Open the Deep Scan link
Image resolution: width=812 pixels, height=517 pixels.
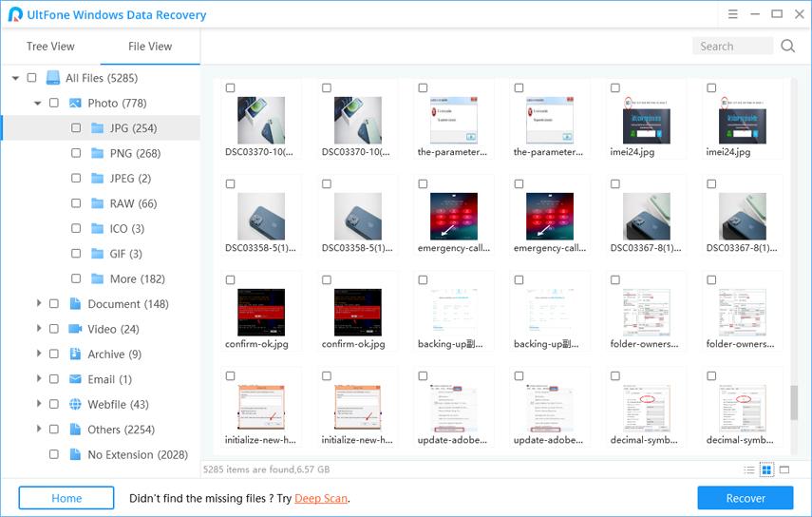click(321, 498)
